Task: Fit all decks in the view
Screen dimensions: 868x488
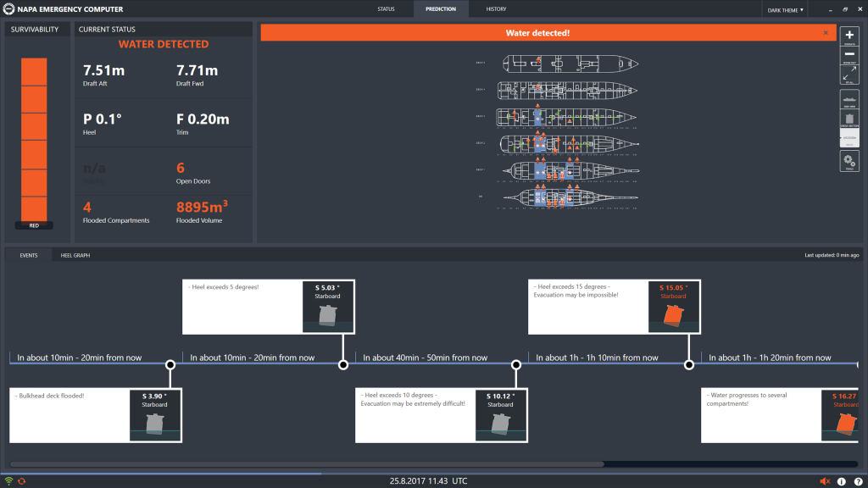Action: [x=849, y=75]
